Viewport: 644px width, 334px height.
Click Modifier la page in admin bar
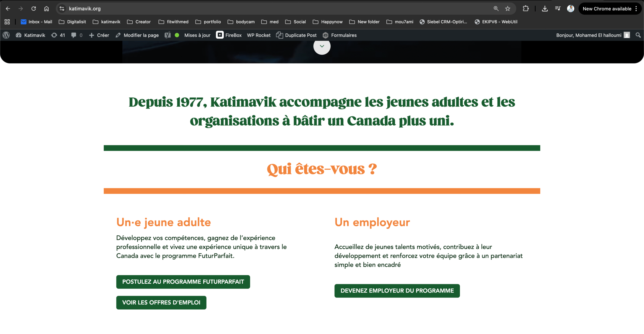[x=137, y=35]
